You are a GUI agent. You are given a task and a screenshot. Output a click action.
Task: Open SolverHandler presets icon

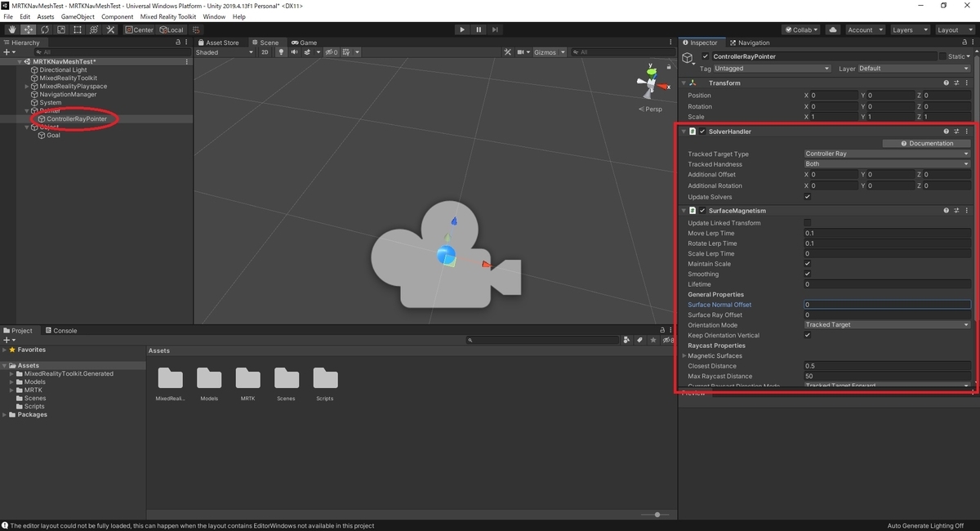(x=956, y=132)
